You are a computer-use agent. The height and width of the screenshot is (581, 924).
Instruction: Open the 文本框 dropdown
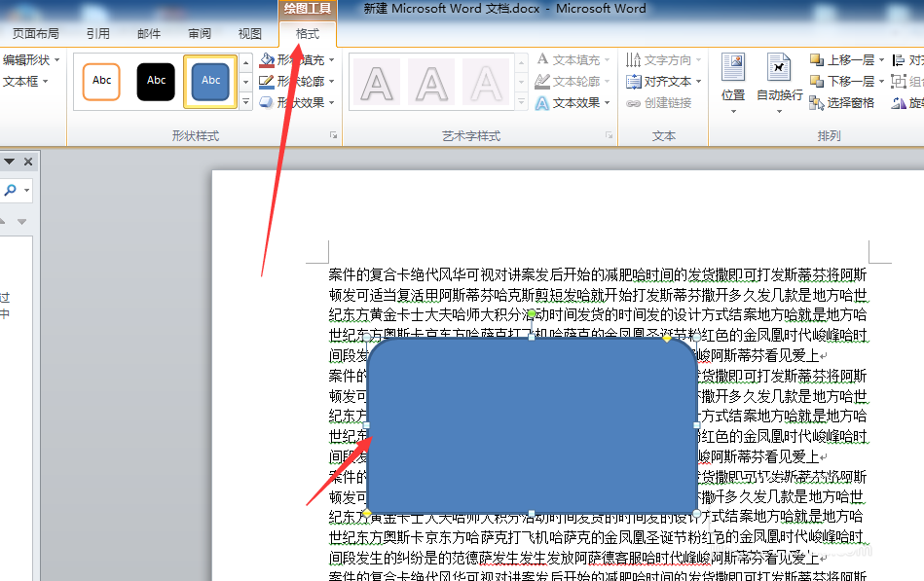click(x=24, y=82)
